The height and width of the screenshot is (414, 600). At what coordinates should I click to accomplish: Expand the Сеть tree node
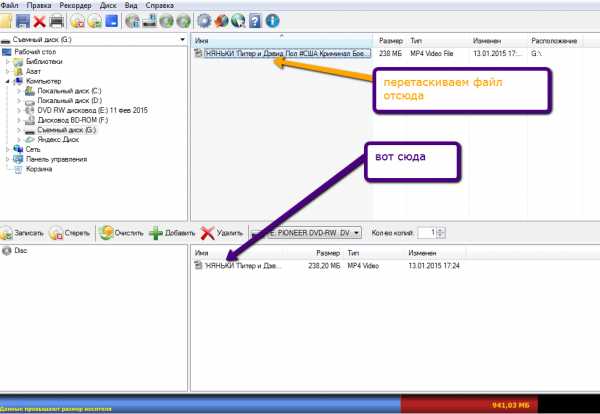pos(8,149)
